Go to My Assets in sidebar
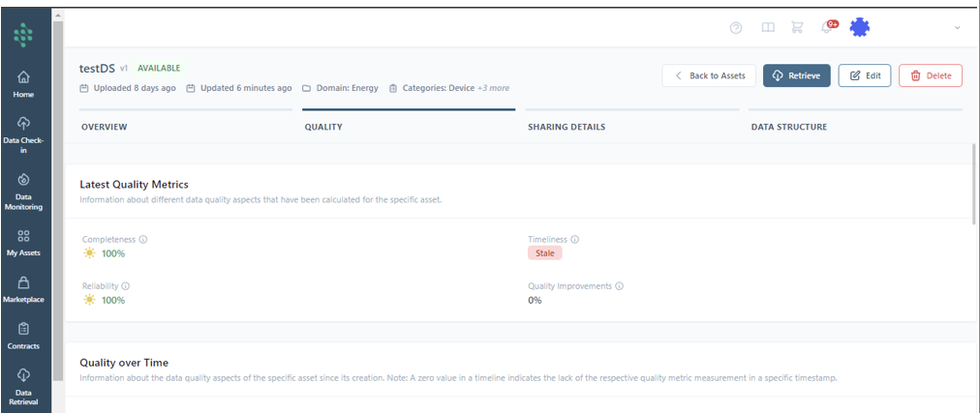980x413 pixels. (x=24, y=235)
